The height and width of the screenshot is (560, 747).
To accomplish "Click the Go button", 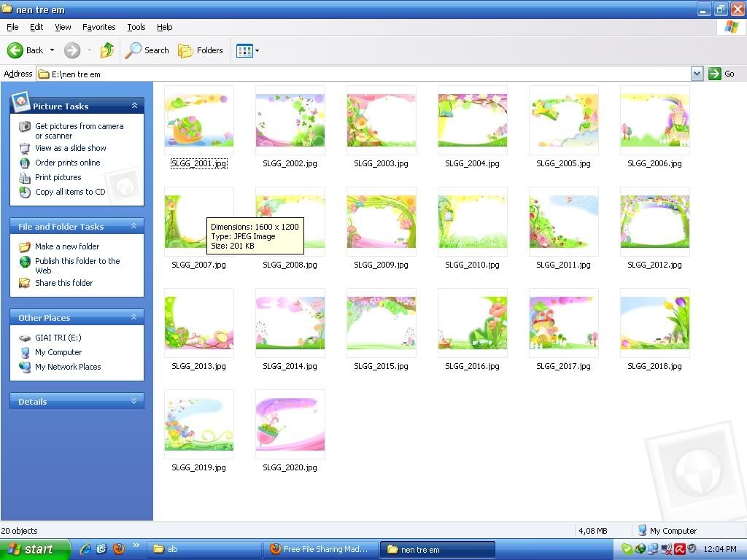I will [x=721, y=74].
